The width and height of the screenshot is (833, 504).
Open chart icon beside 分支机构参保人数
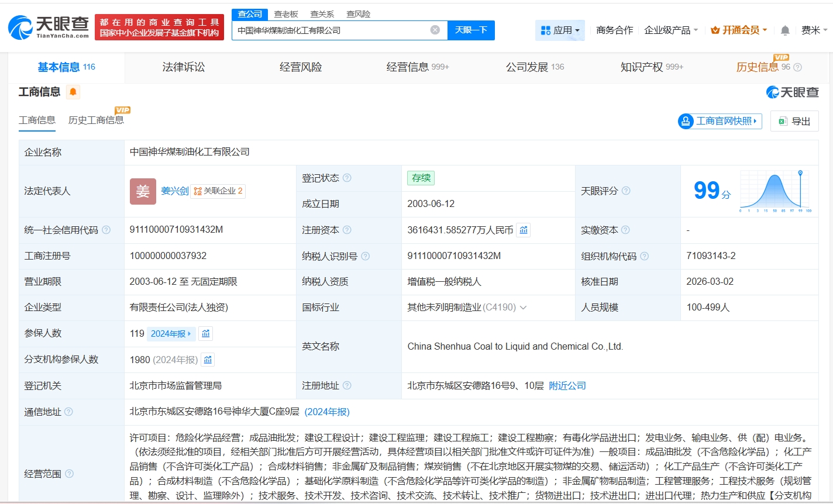tap(208, 360)
